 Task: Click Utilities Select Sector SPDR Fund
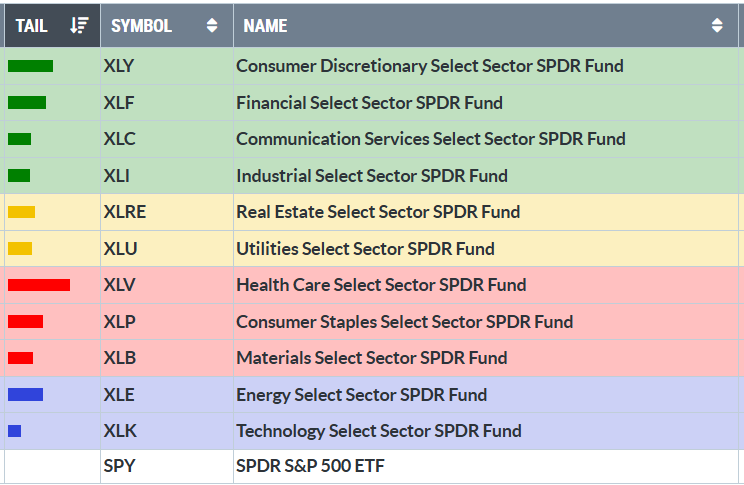pyautogui.click(x=365, y=249)
